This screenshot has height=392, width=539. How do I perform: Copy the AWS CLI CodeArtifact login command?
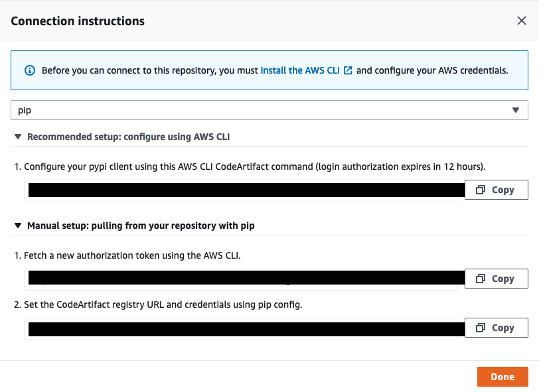pos(496,190)
